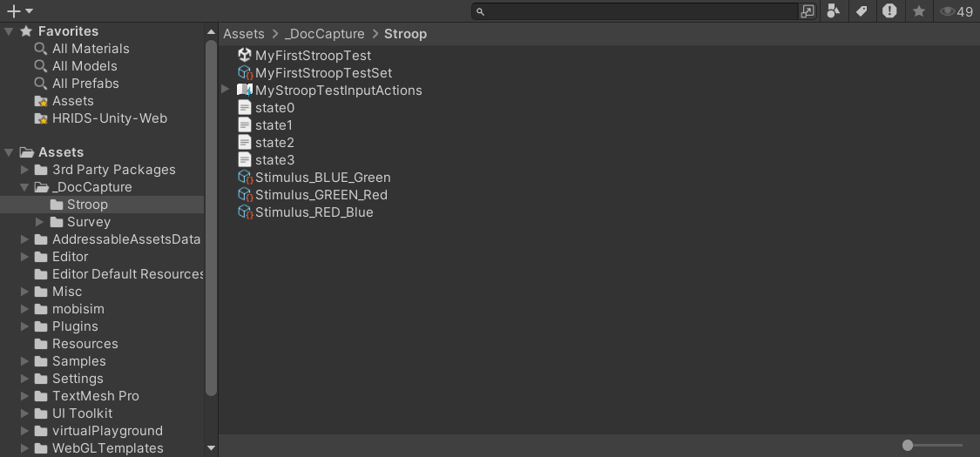Image resolution: width=980 pixels, height=457 pixels.
Task: Collapse the Favorites section
Action: [x=9, y=31]
